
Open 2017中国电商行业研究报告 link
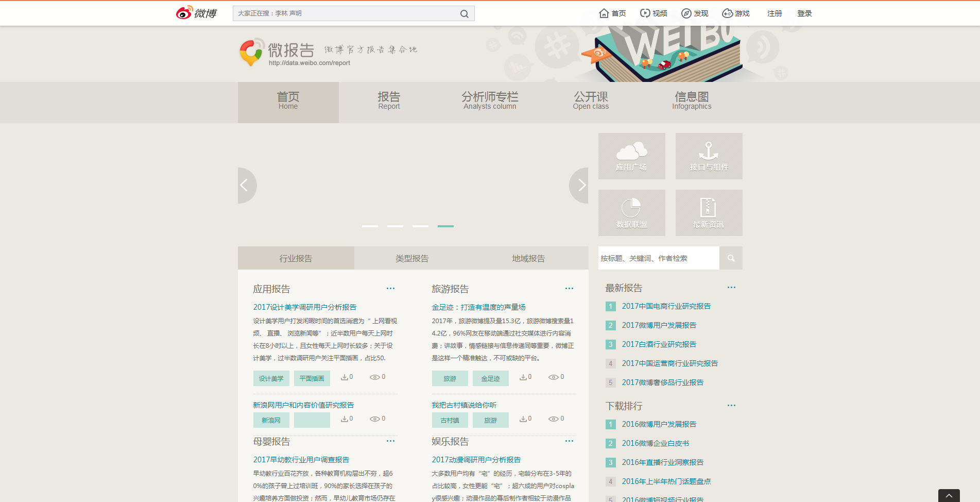point(666,306)
